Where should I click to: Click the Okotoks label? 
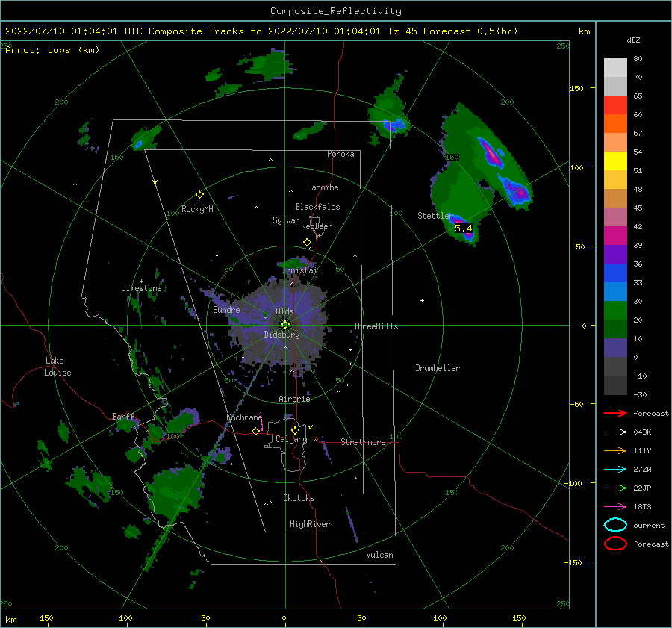pyautogui.click(x=299, y=499)
